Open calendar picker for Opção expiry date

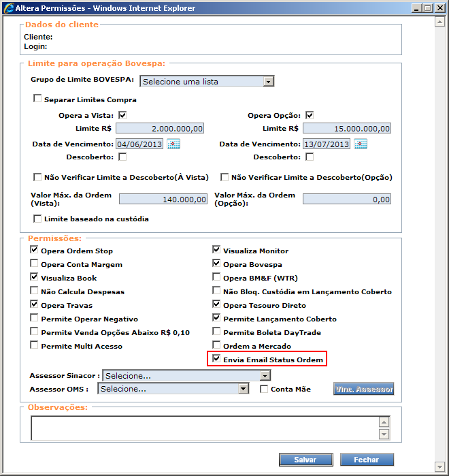tap(361, 144)
